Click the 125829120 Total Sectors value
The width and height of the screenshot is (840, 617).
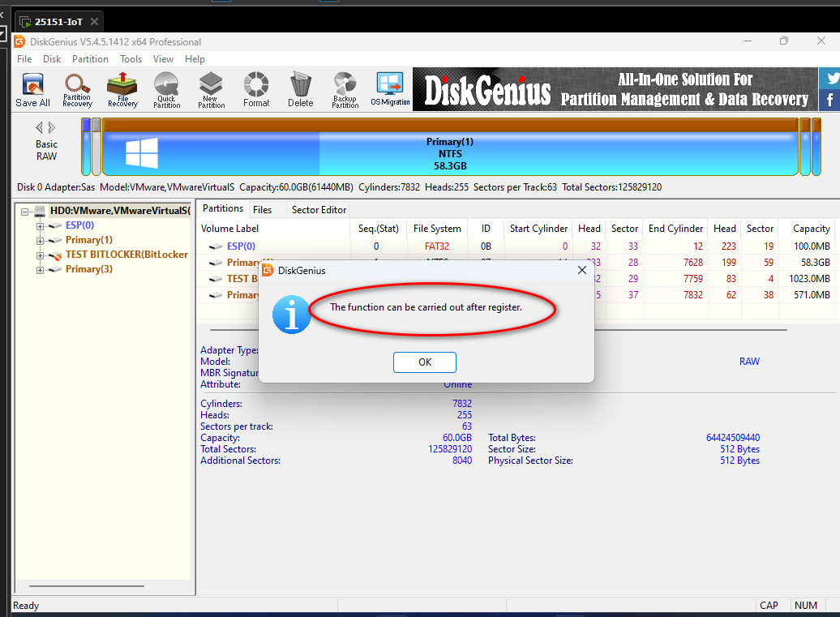[450, 449]
